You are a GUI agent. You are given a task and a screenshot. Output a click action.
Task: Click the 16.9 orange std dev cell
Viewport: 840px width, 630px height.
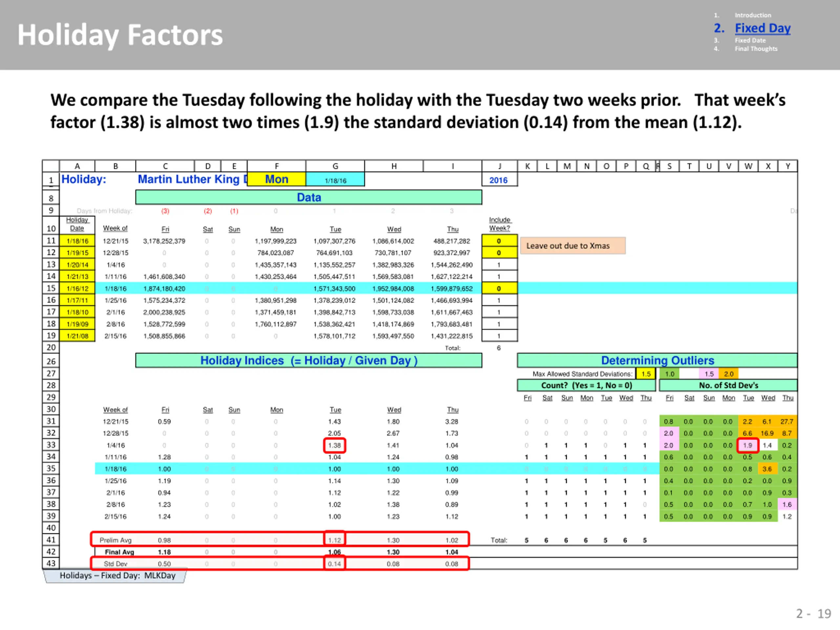point(767,433)
